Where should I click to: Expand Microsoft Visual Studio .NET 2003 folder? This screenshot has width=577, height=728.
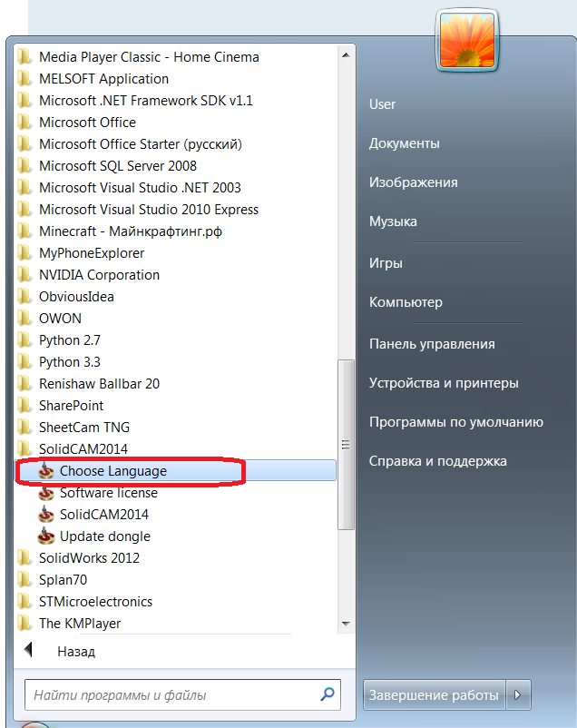(141, 188)
